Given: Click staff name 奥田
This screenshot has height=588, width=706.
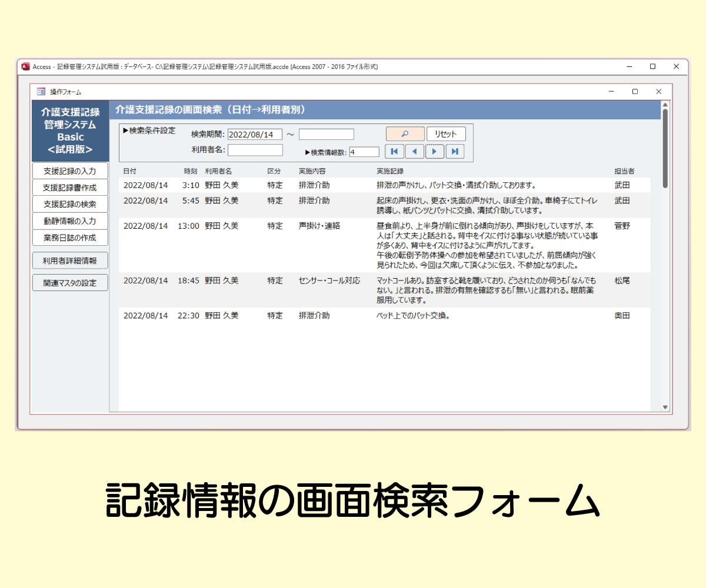Looking at the screenshot, I should pos(622,316).
